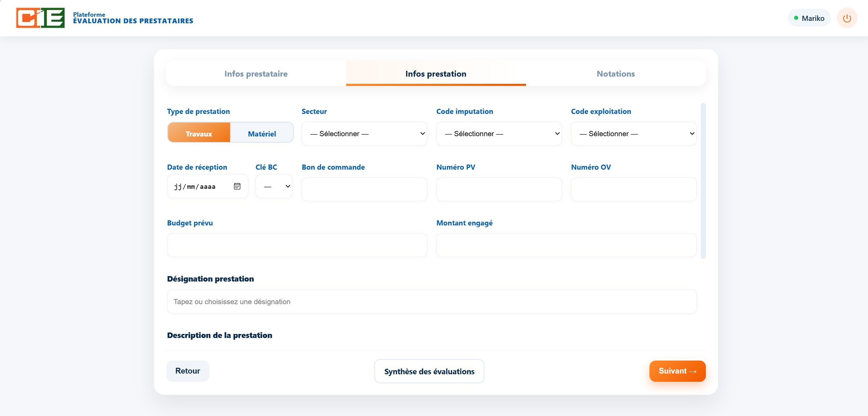The height and width of the screenshot is (416, 868).
Task: Expand the Clé BC selector
Action: click(274, 186)
